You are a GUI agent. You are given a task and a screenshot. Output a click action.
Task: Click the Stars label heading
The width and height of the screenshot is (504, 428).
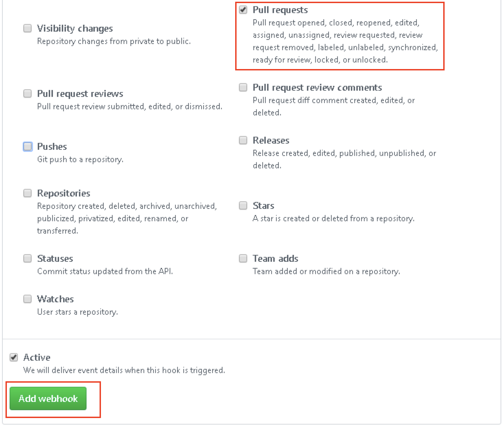[263, 206]
